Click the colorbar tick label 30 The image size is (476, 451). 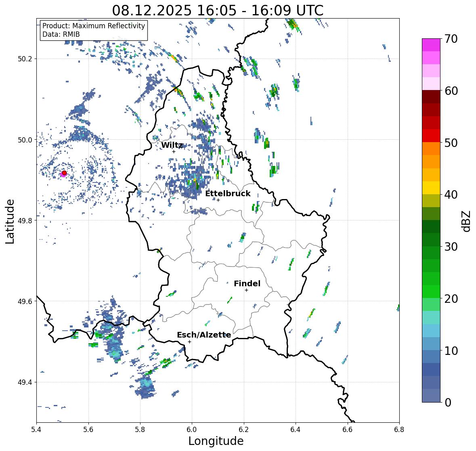451,247
